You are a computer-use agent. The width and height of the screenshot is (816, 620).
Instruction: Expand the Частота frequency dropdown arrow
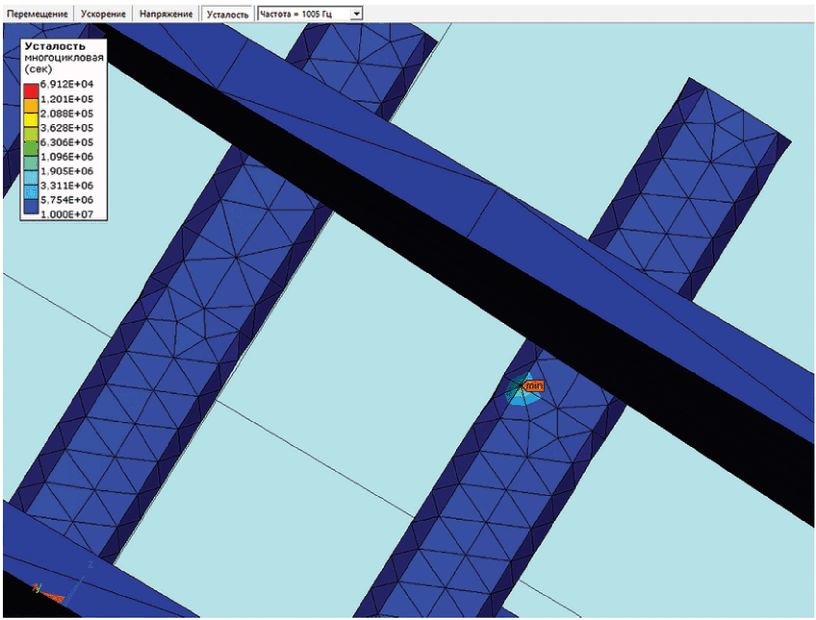[x=355, y=14]
